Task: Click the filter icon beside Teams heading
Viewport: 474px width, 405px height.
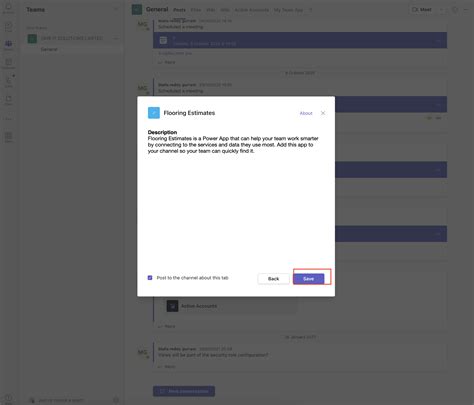Action: coord(116,9)
